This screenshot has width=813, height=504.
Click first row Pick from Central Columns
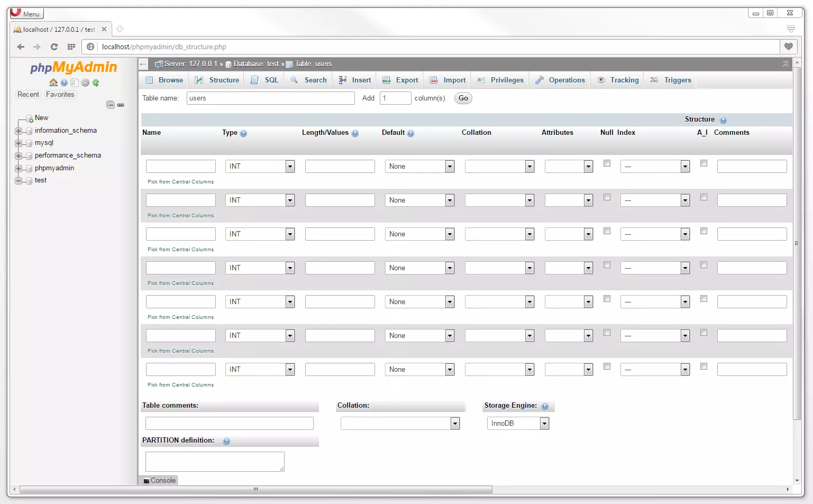tap(180, 182)
